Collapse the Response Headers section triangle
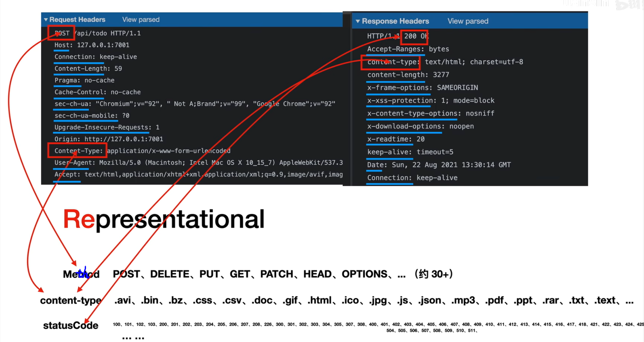 tap(358, 21)
